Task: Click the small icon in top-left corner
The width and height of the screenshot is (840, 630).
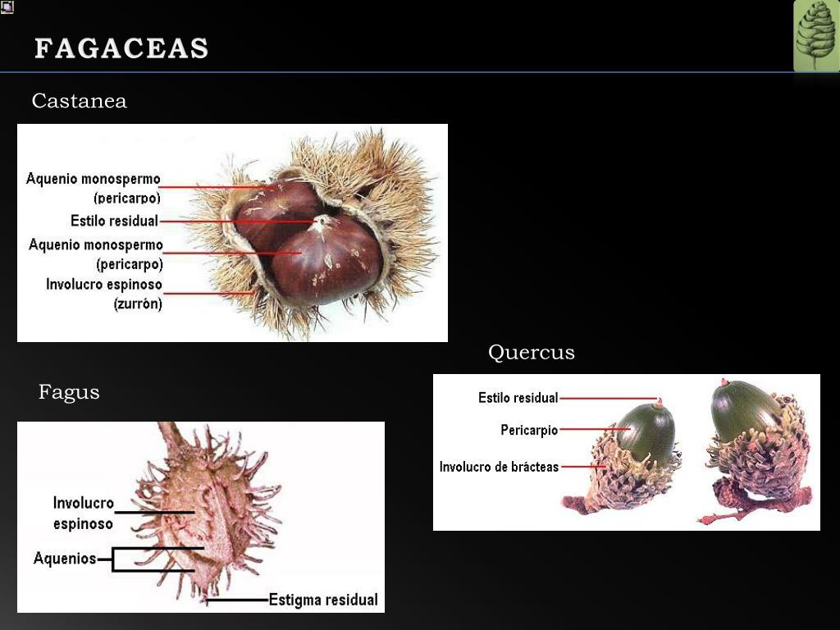Action: (x=7, y=7)
